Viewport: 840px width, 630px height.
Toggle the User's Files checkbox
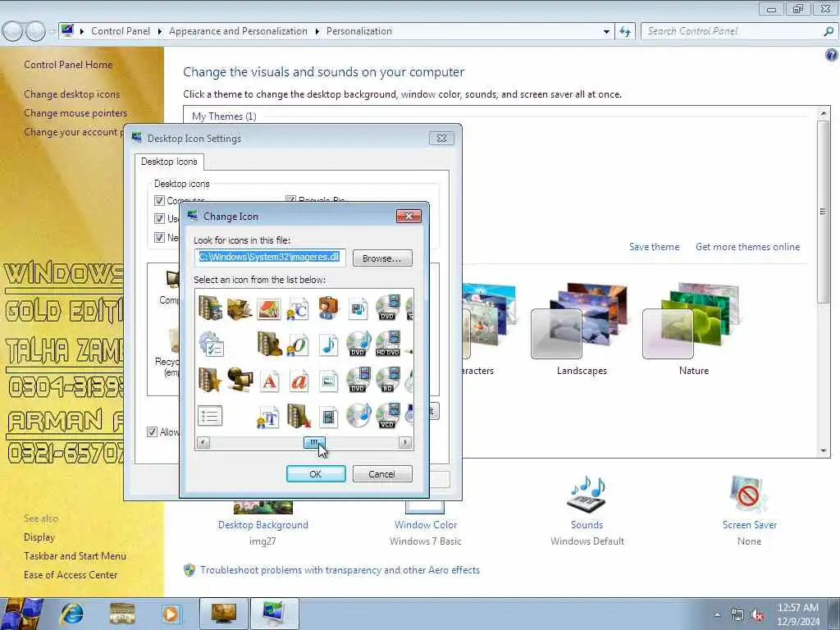coord(159,218)
